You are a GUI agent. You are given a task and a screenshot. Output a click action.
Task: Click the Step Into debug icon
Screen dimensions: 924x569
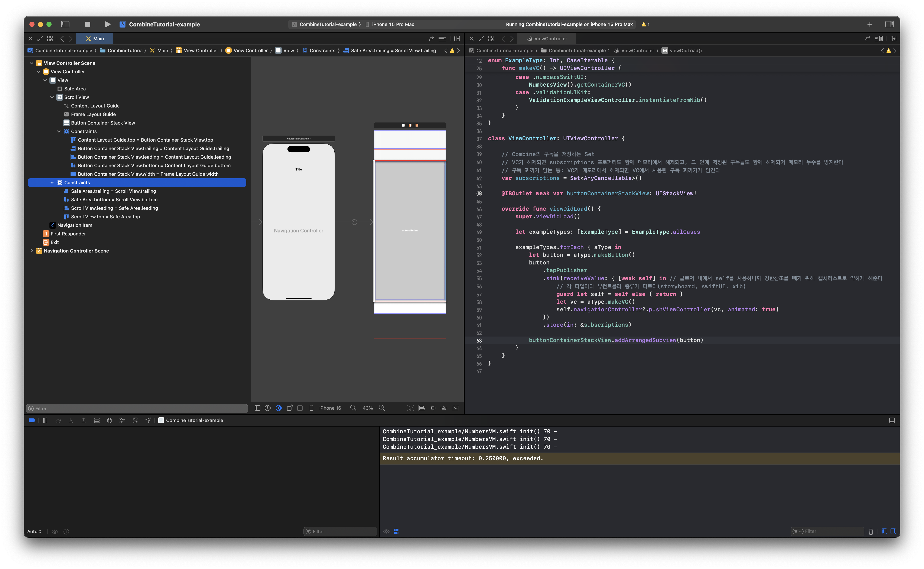click(71, 420)
